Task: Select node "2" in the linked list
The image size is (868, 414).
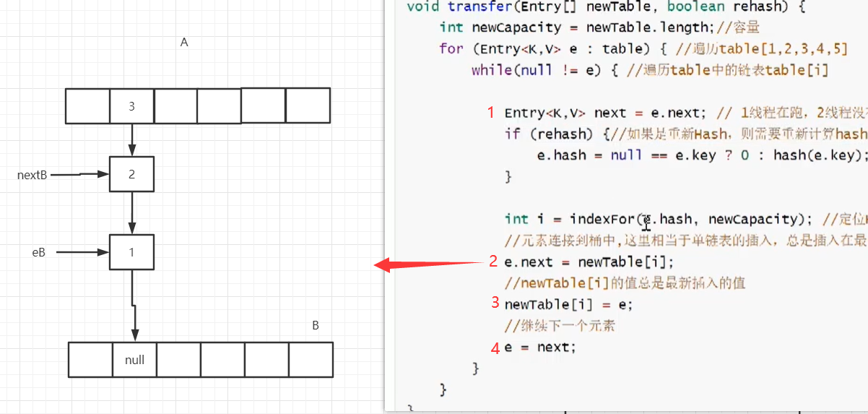Action: coord(132,174)
